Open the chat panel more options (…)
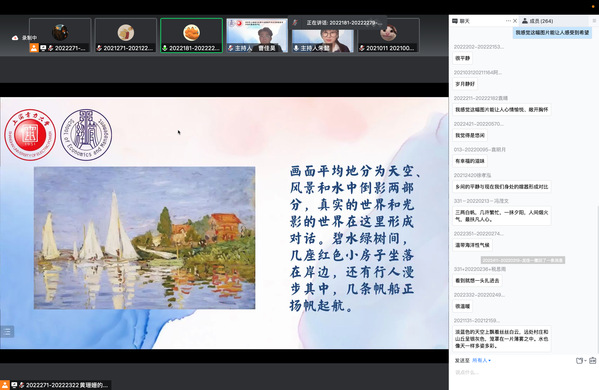This screenshot has height=390, width=599. (x=508, y=21)
